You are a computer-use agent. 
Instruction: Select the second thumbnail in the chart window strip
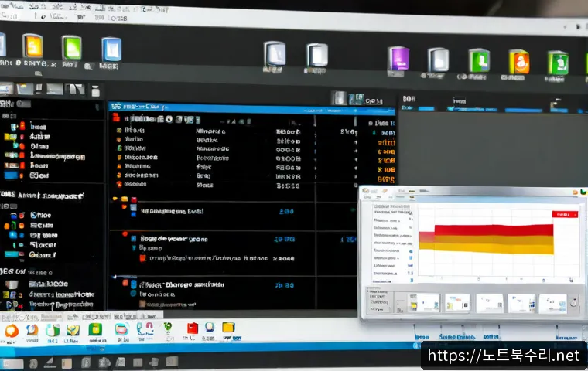(x=457, y=303)
